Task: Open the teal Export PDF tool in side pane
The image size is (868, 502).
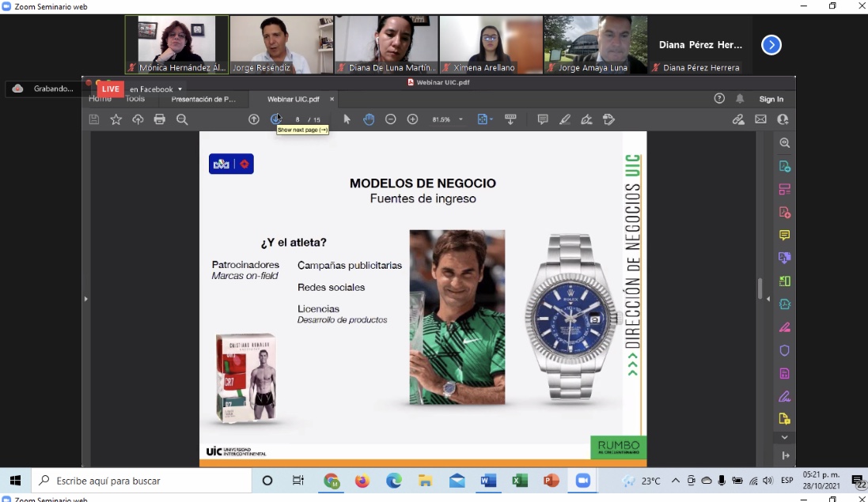Action: click(784, 167)
